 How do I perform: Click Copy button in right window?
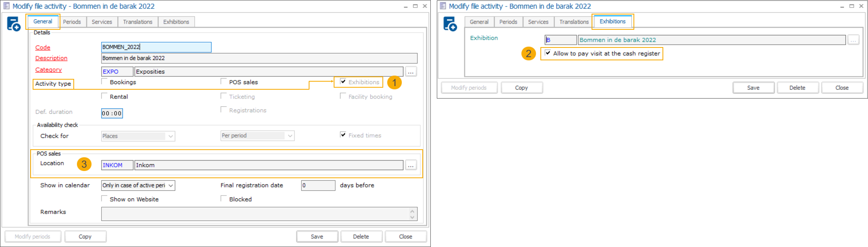point(521,88)
